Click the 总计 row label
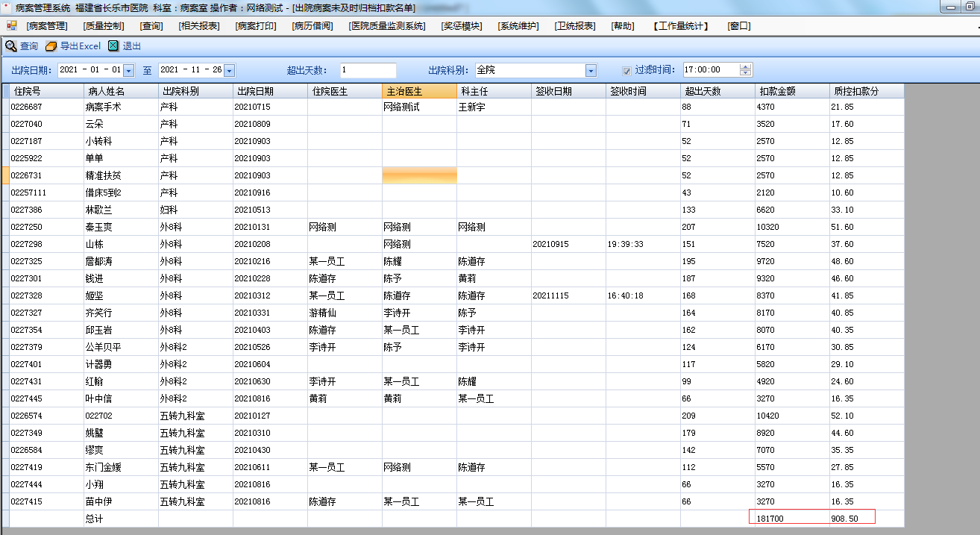980x535 pixels. tap(94, 519)
